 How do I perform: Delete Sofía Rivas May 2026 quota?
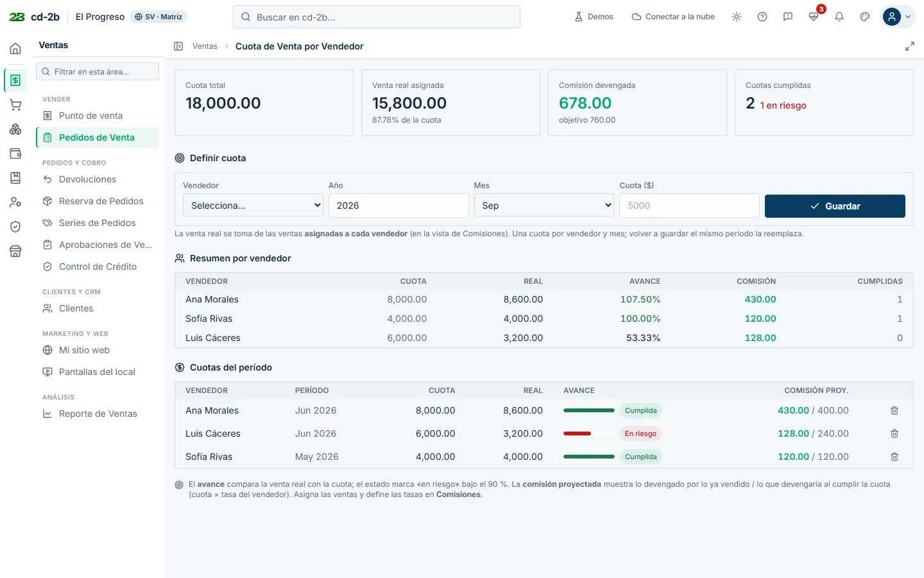(894, 457)
